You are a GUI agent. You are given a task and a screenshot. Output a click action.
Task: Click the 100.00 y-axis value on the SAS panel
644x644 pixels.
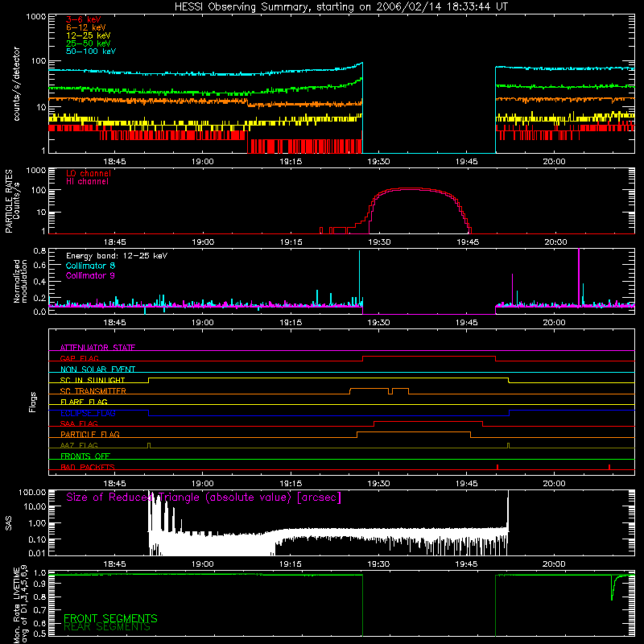coord(32,492)
